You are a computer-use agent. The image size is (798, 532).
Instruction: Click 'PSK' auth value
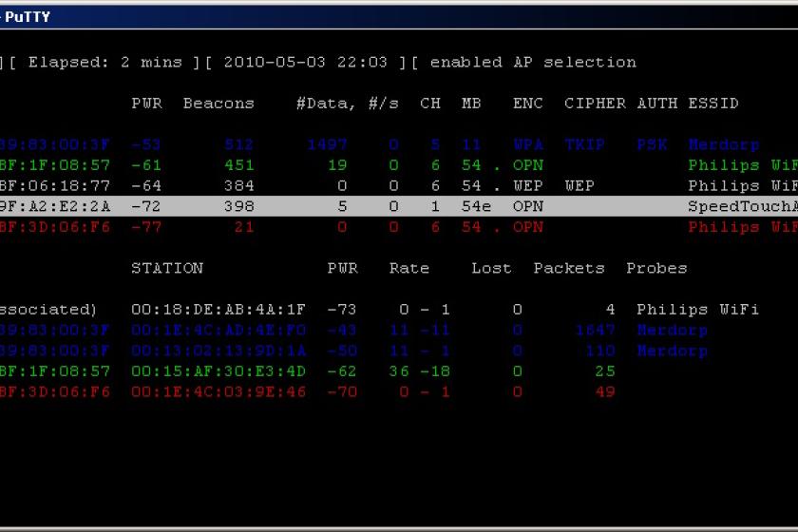coord(652,144)
